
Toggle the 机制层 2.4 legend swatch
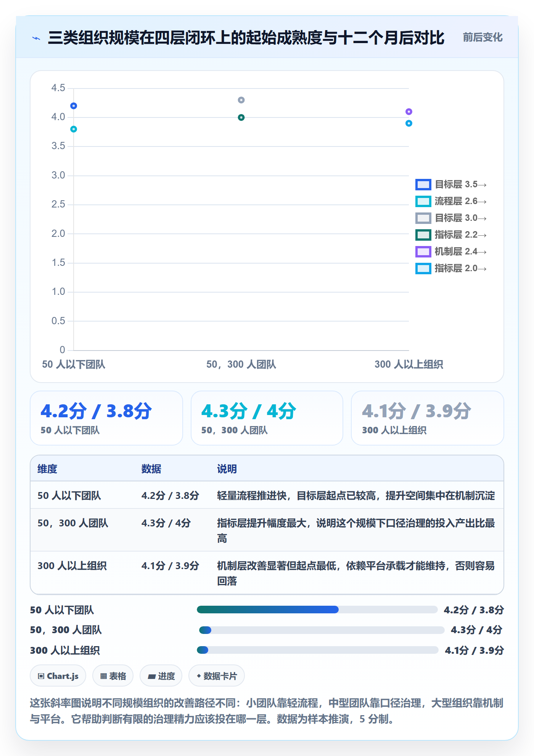[423, 252]
